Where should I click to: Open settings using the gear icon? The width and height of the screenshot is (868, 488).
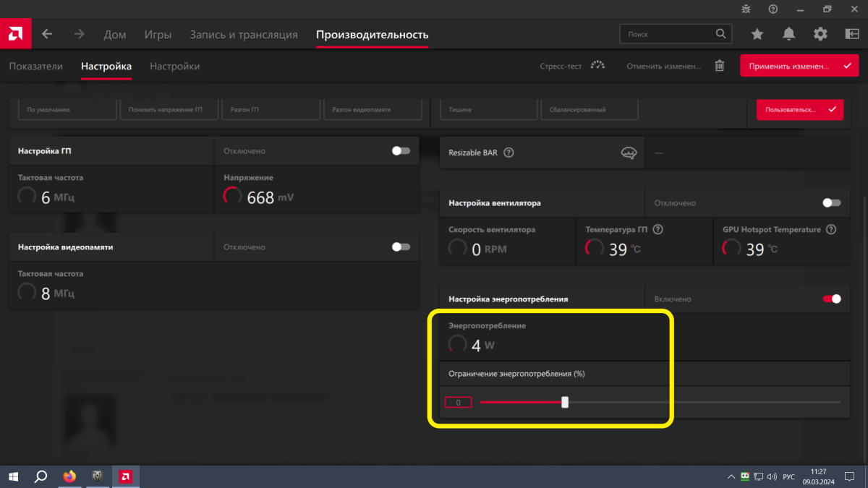820,34
